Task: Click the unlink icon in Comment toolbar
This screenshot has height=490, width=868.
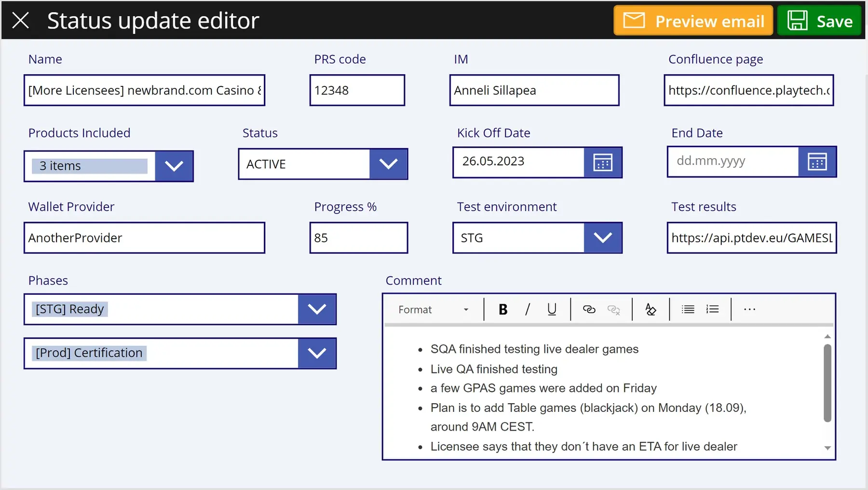Action: click(x=613, y=310)
